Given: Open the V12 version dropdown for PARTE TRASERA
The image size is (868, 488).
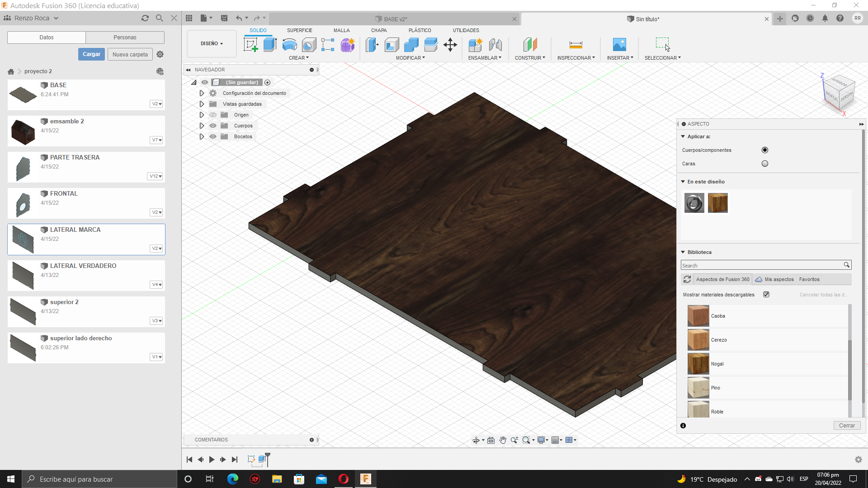Looking at the screenshot, I should pos(156,176).
